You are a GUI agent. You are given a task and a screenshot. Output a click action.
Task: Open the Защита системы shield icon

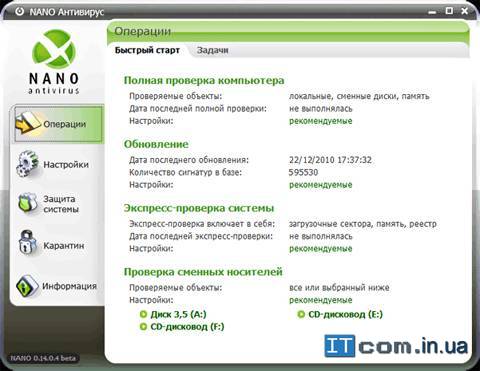point(28,203)
